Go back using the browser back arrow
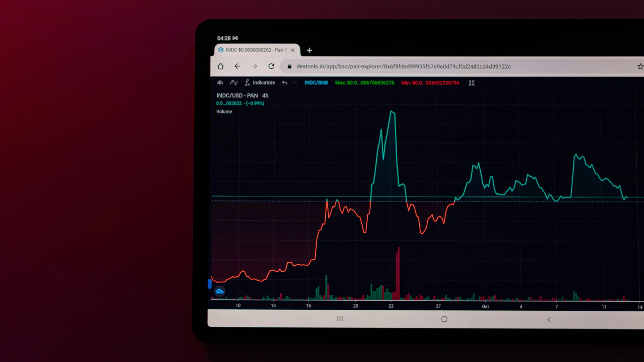644x362 pixels. (x=237, y=66)
